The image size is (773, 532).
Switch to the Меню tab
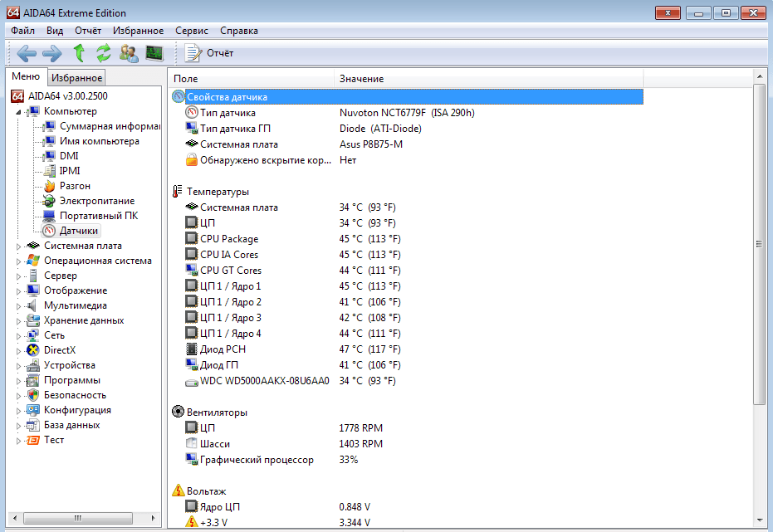[26, 77]
